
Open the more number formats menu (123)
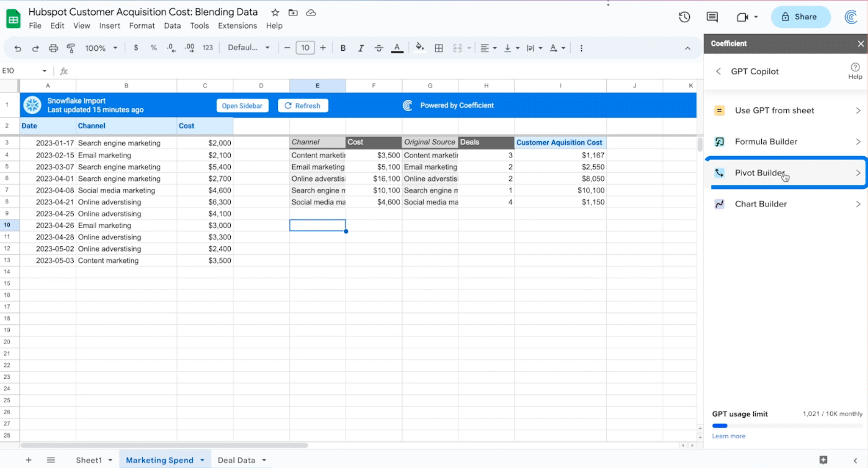(x=208, y=48)
